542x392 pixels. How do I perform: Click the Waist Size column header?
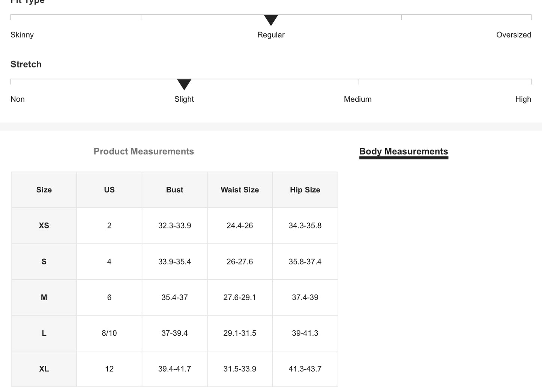click(x=240, y=190)
